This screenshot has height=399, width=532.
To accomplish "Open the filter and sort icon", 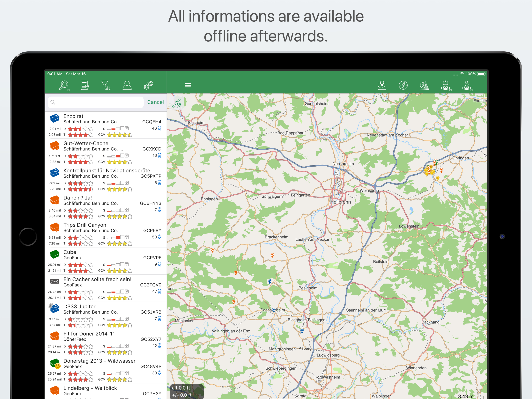I will (x=106, y=85).
